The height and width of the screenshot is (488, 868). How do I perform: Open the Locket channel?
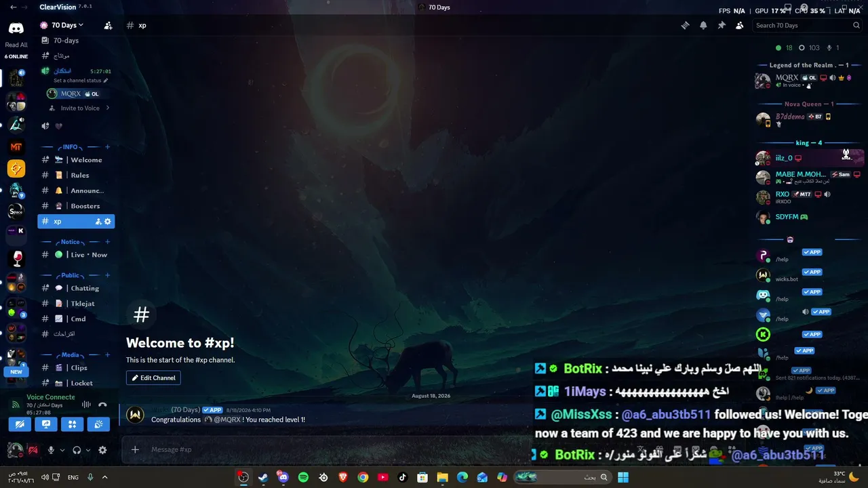[76, 384]
